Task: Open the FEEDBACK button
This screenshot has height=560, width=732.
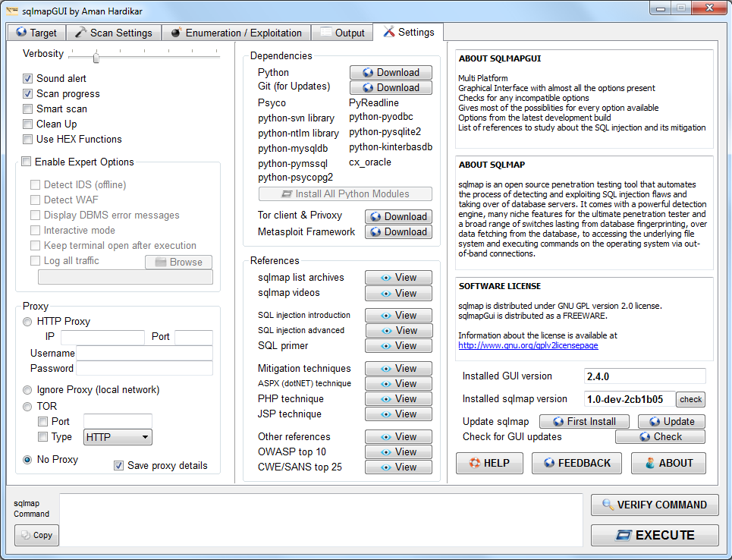Action: click(576, 463)
